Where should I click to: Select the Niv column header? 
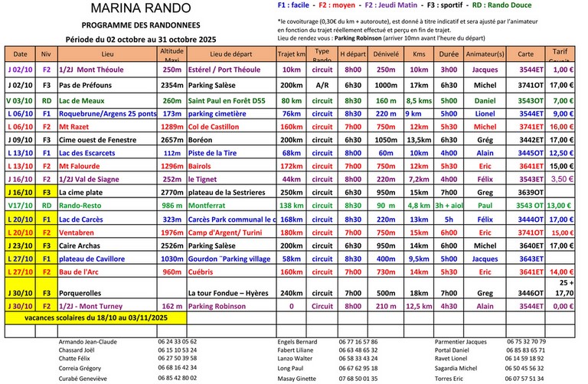[x=46, y=54]
